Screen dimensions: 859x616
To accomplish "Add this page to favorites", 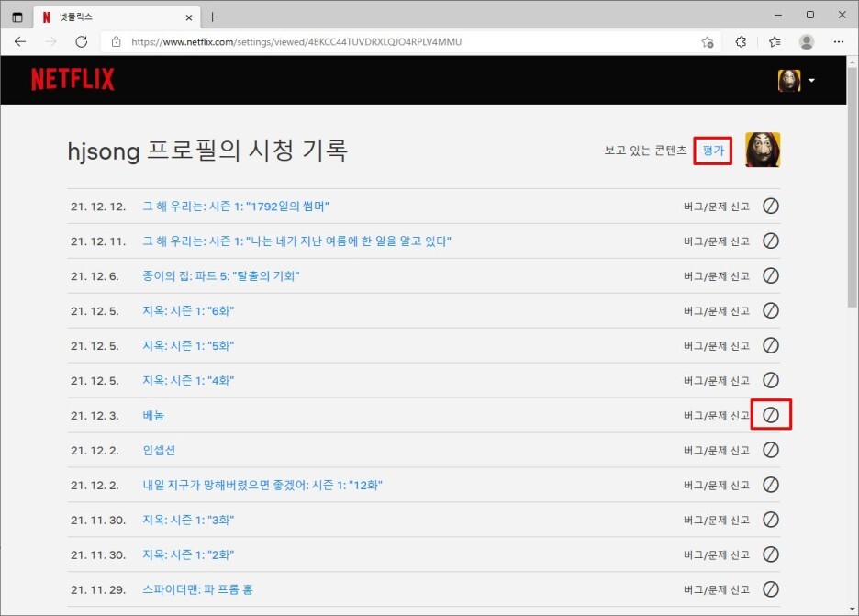I will click(708, 41).
